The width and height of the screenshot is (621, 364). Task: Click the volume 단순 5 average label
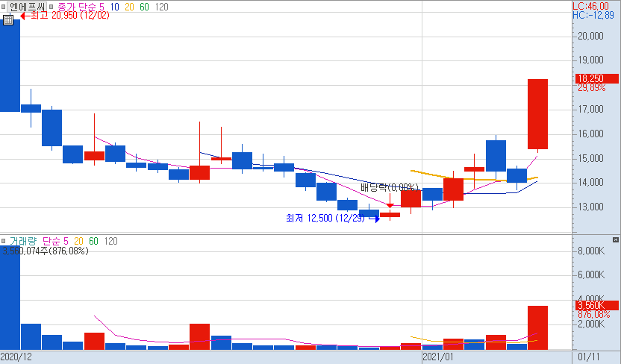[x=55, y=241]
